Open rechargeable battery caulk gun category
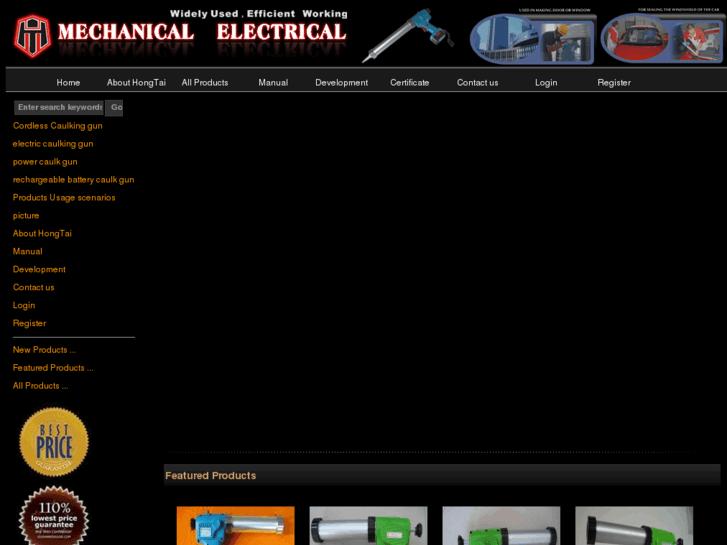727x545 pixels. click(x=73, y=180)
